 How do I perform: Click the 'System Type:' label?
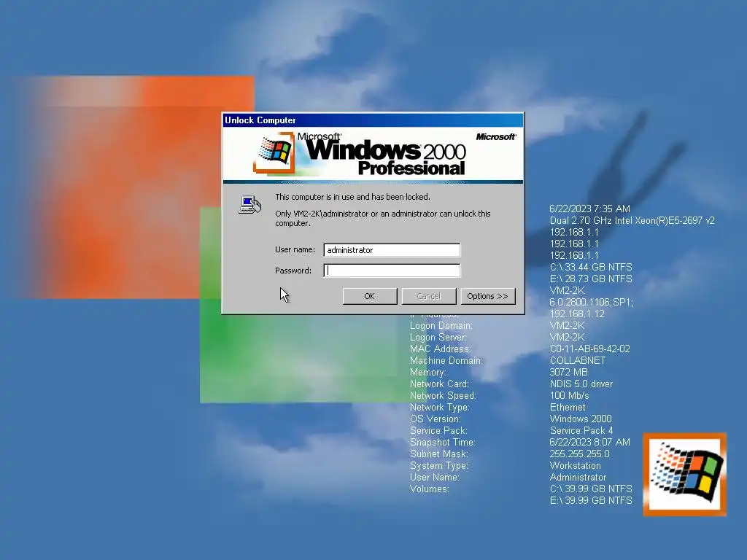pos(439,466)
